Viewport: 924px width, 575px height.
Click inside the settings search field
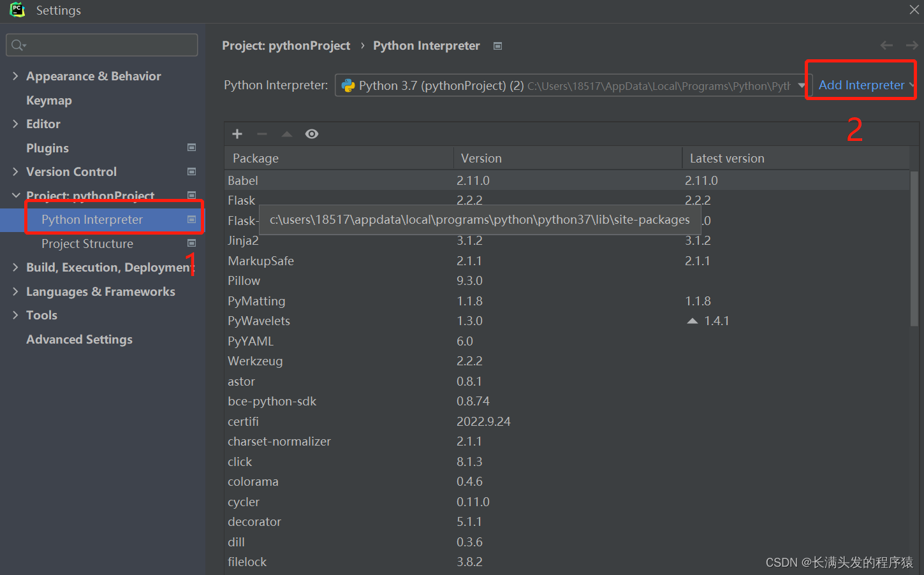click(102, 45)
